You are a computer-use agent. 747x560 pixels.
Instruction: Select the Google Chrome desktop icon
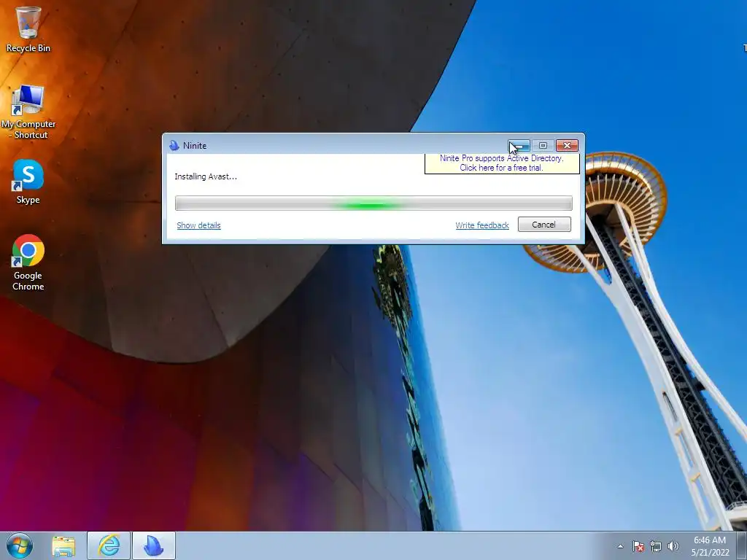click(x=28, y=262)
